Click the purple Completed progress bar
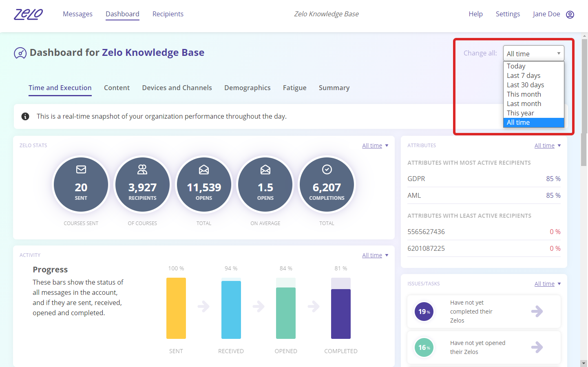Image resolution: width=588 pixels, height=367 pixels. click(x=341, y=314)
